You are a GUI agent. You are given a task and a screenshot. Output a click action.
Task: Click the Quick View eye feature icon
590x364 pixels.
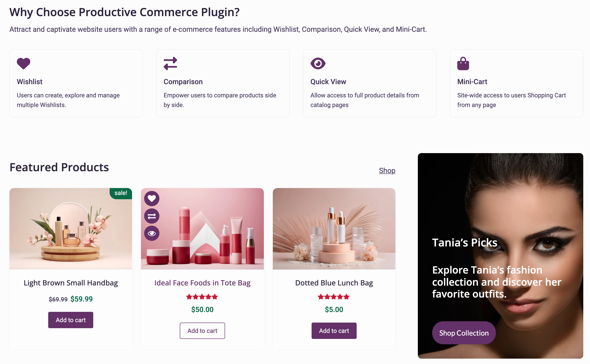click(x=318, y=64)
